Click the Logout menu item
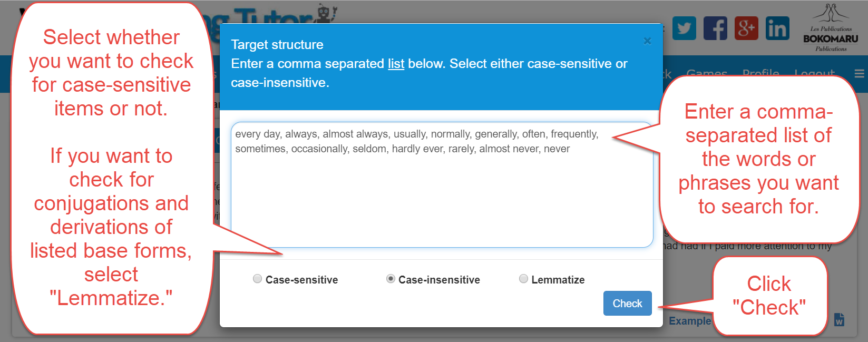The width and height of the screenshot is (868, 342). point(814,73)
